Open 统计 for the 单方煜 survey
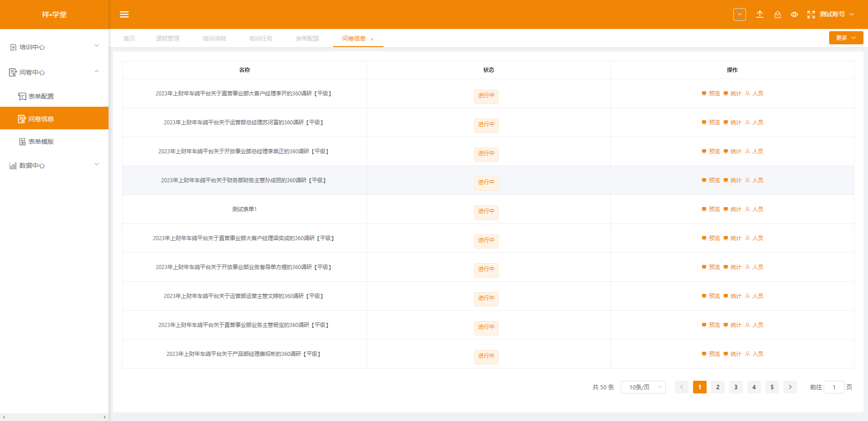Image resolution: width=868 pixels, height=421 pixels. pos(732,267)
